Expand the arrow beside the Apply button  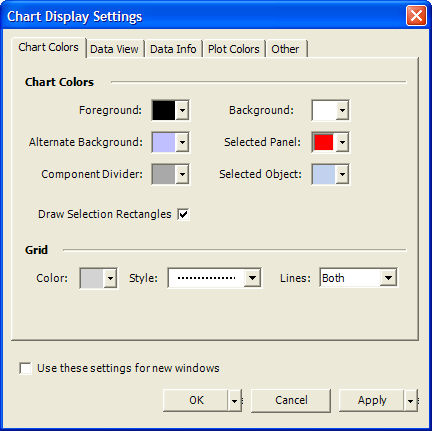(x=411, y=400)
